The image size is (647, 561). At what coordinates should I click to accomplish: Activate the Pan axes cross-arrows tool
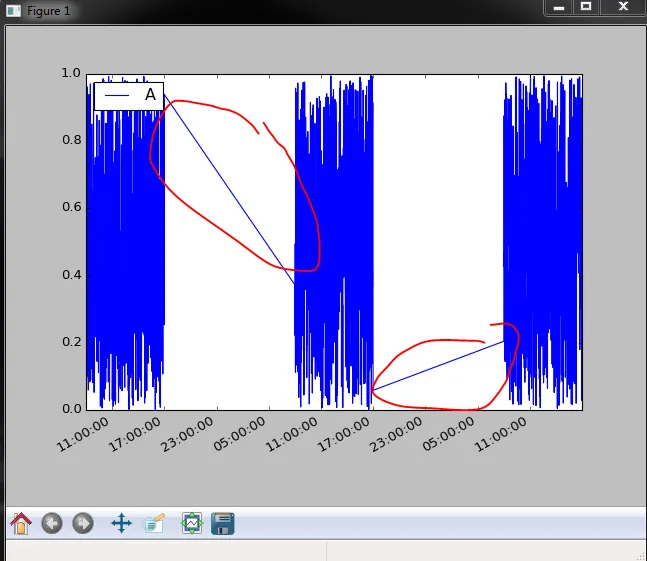121,523
